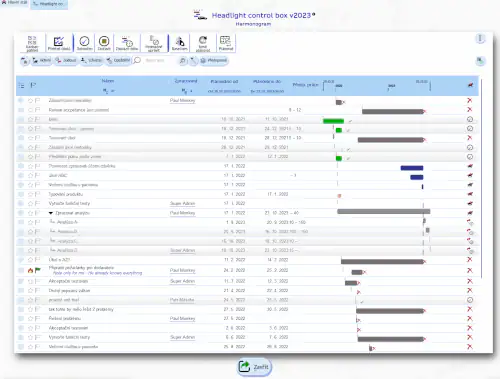This screenshot has height=379, width=500.
Task: Open the Hromadné úpravy bulk edit icon
Action: [x=154, y=43]
